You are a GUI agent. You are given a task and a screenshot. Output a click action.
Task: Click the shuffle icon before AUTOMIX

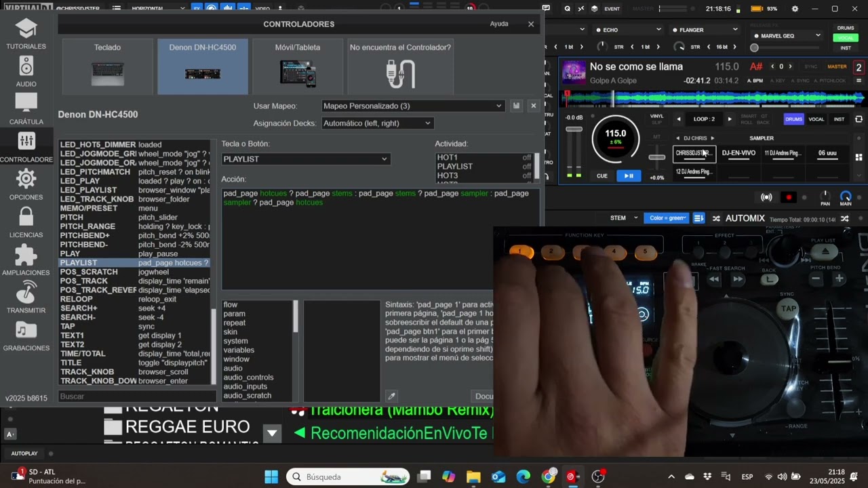pos(716,218)
